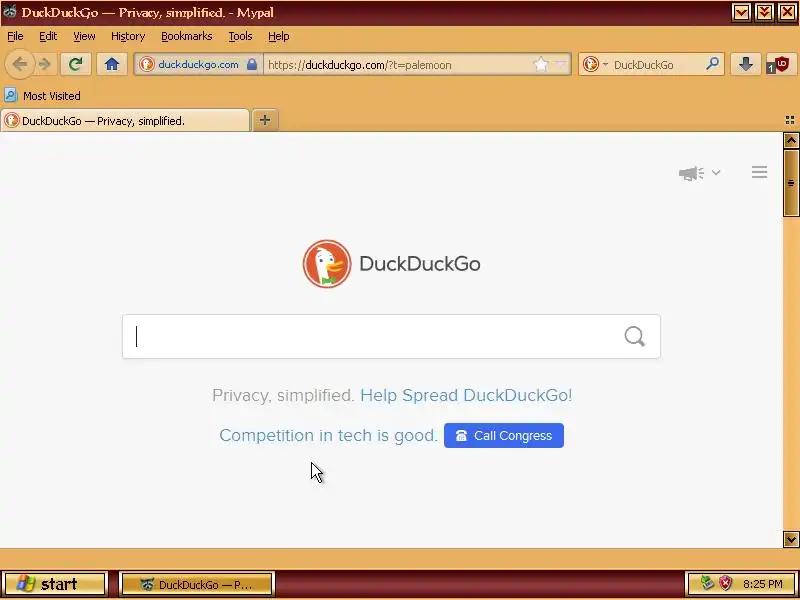This screenshot has width=800, height=600.
Task: Open a new tab with plus button
Action: [x=265, y=120]
